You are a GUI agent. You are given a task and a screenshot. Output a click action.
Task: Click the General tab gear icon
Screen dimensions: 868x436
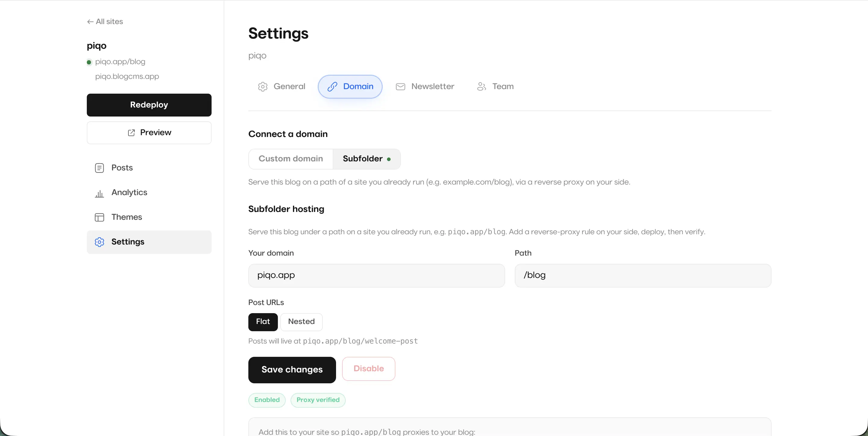(263, 86)
